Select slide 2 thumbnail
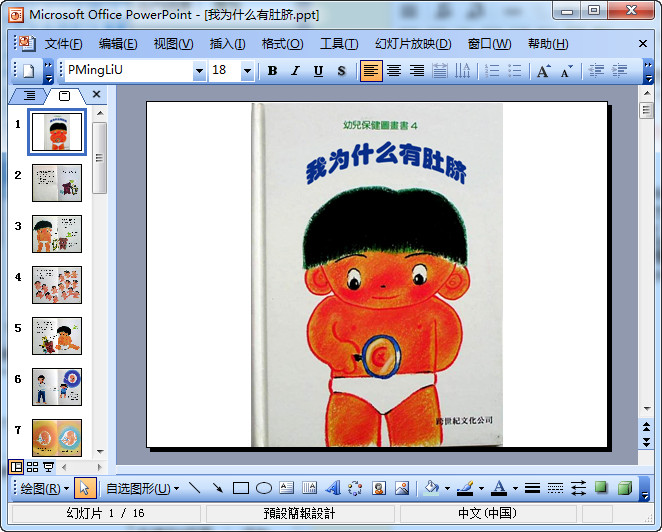 point(57,183)
